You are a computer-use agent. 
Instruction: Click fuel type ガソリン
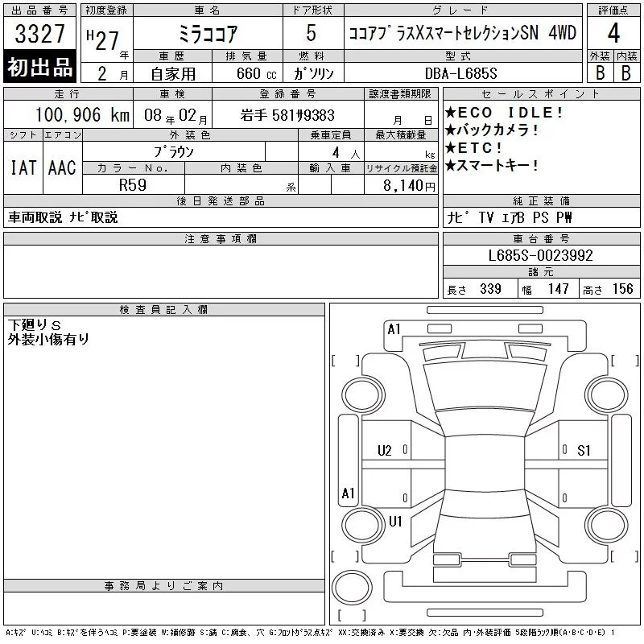(313, 73)
